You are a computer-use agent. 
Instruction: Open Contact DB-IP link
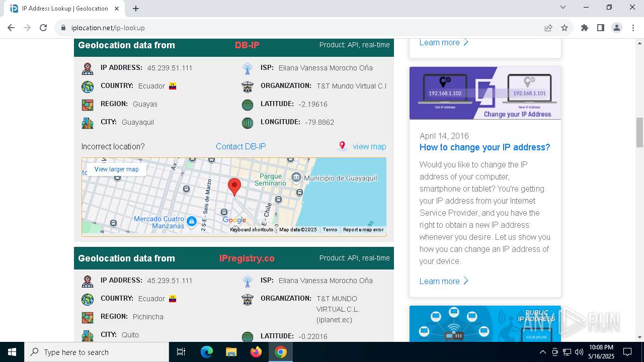pos(240,146)
